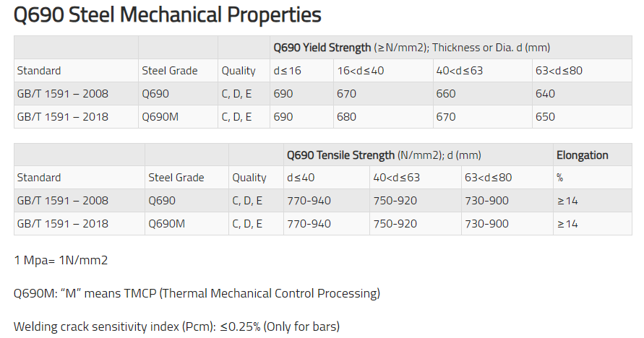Image resolution: width=644 pixels, height=338 pixels.
Task: Click Q690M grade in the yield strength table
Action: [x=160, y=117]
